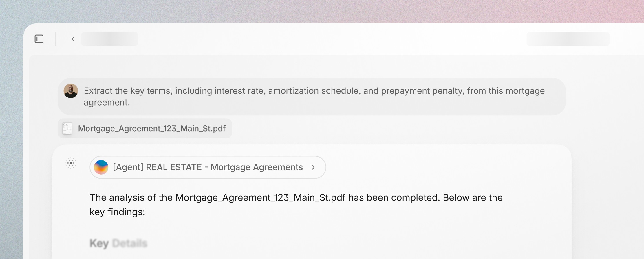The image size is (644, 259).
Task: Click 'Mortgage Agreements' text in the agent pill
Action: pyautogui.click(x=257, y=167)
